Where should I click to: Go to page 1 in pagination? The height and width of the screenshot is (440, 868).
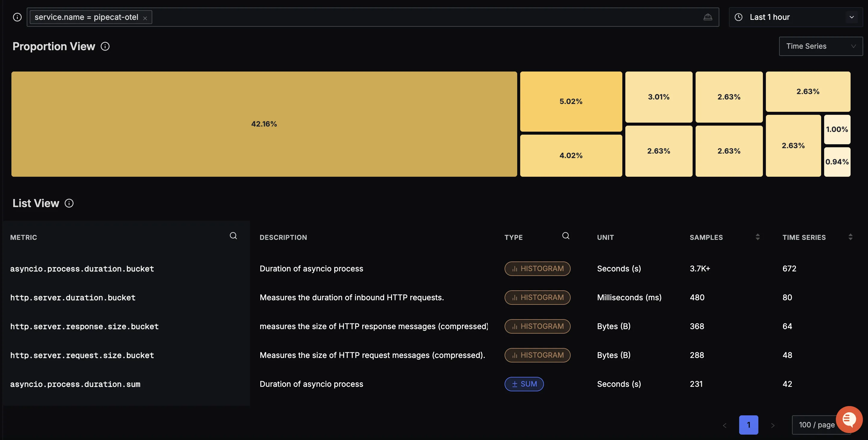point(748,425)
